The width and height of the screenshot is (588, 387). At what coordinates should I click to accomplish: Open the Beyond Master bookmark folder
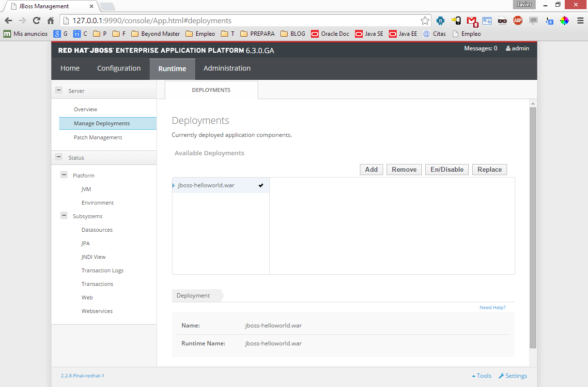(x=155, y=34)
